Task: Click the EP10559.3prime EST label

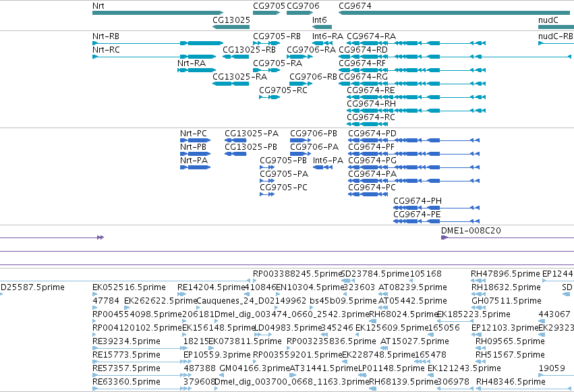Action: pyautogui.click(x=217, y=355)
